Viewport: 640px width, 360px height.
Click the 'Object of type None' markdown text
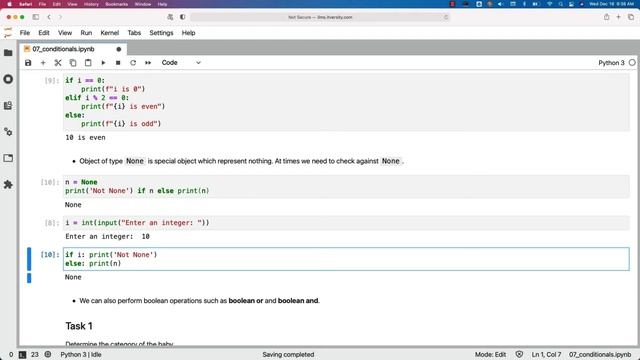(x=241, y=161)
